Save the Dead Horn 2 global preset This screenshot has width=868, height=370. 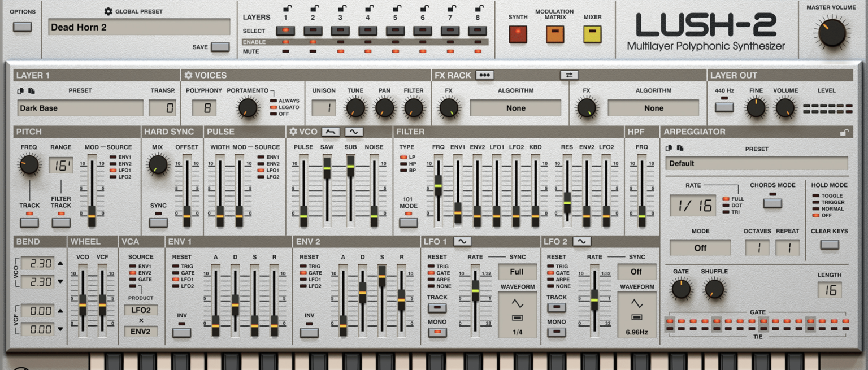(219, 47)
